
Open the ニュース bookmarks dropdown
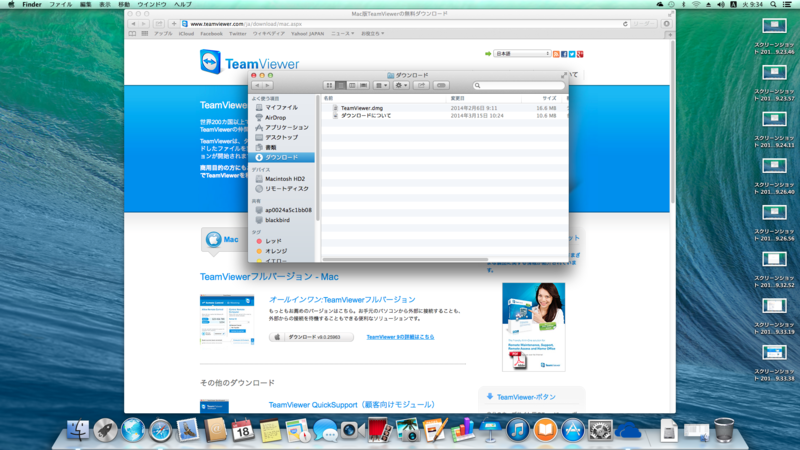point(342,34)
